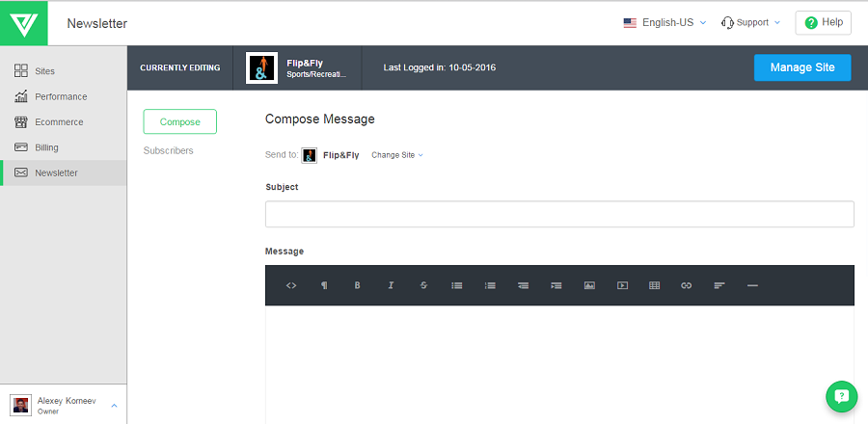Open Help button
This screenshot has width=868, height=424.
[824, 23]
